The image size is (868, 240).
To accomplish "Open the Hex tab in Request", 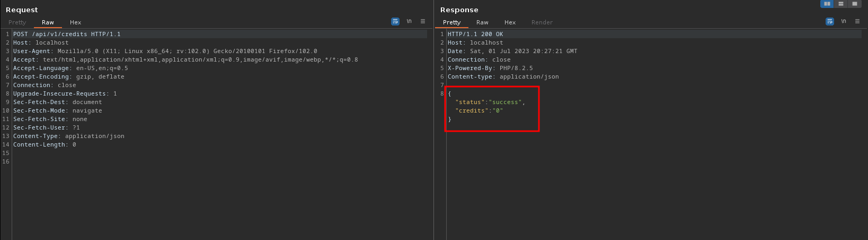I will click(76, 22).
